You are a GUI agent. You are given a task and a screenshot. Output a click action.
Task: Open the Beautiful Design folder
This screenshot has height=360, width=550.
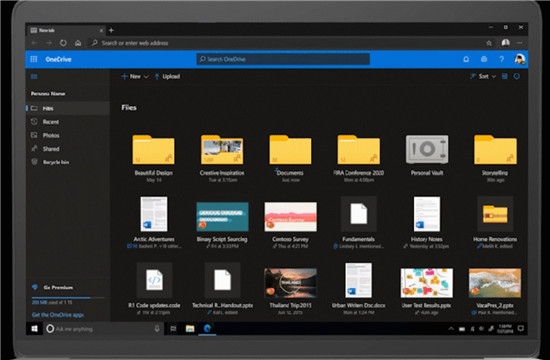point(153,149)
